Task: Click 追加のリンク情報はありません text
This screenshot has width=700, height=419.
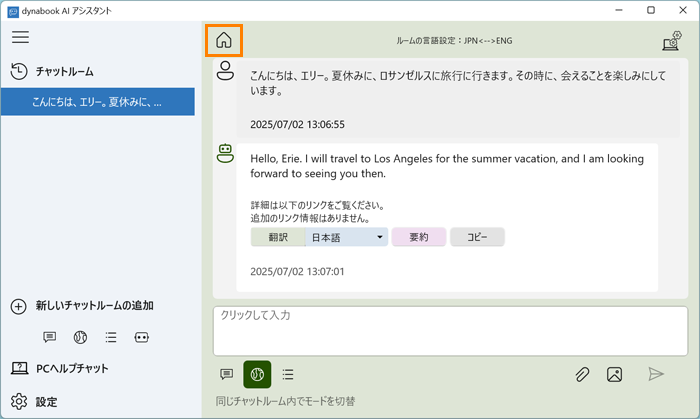Action: (310, 218)
